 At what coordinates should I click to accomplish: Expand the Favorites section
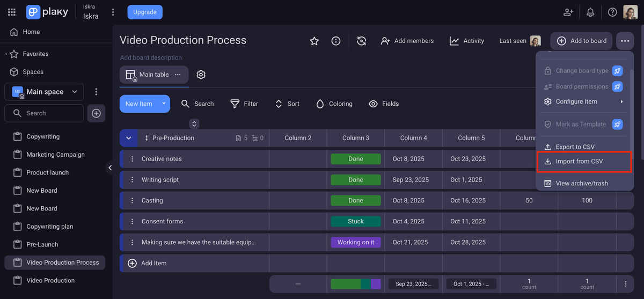6,54
